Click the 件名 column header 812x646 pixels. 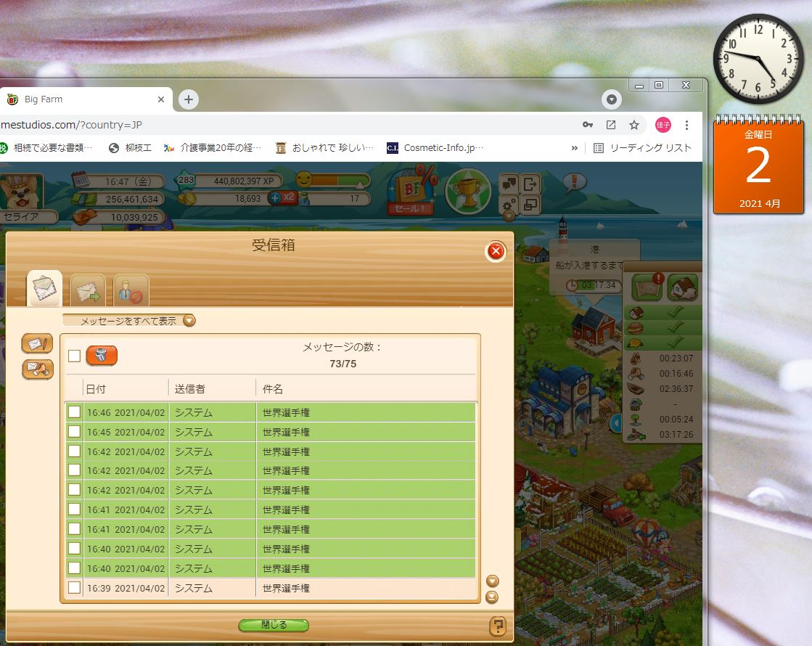click(273, 389)
